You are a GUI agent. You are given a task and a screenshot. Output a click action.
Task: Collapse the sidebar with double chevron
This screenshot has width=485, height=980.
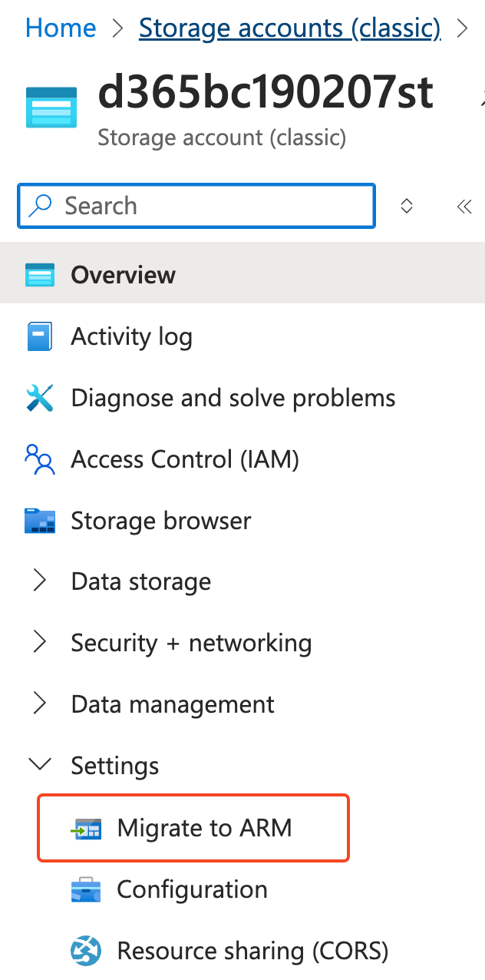(x=464, y=206)
